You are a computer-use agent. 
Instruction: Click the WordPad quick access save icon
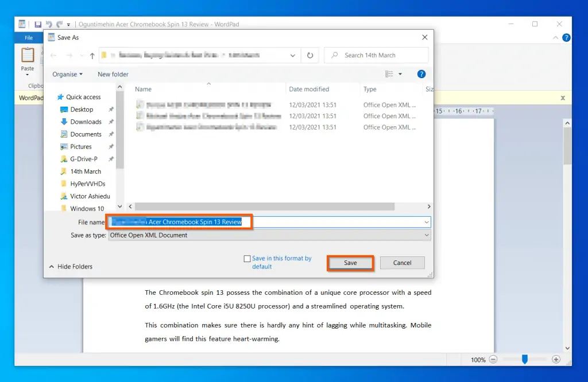(38, 24)
